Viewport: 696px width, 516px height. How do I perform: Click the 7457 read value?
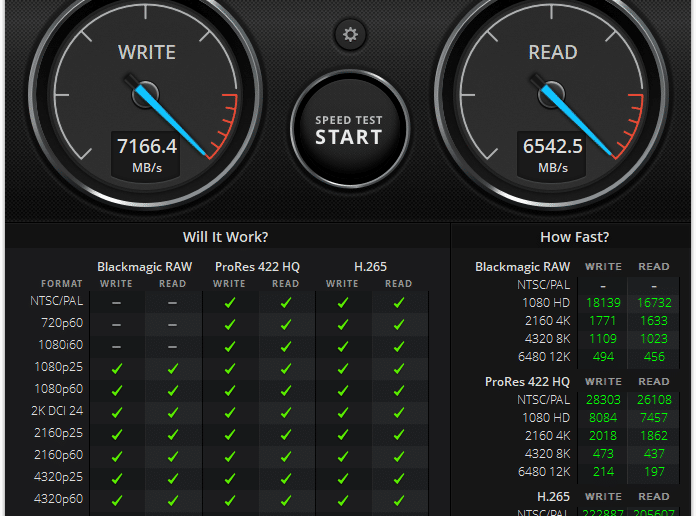(x=654, y=418)
